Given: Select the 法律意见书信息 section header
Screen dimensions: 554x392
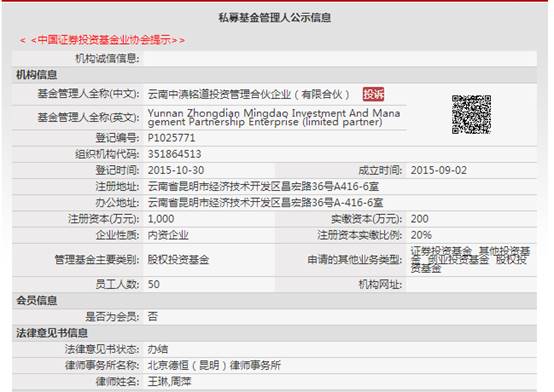Looking at the screenshot, I should click(x=52, y=333).
